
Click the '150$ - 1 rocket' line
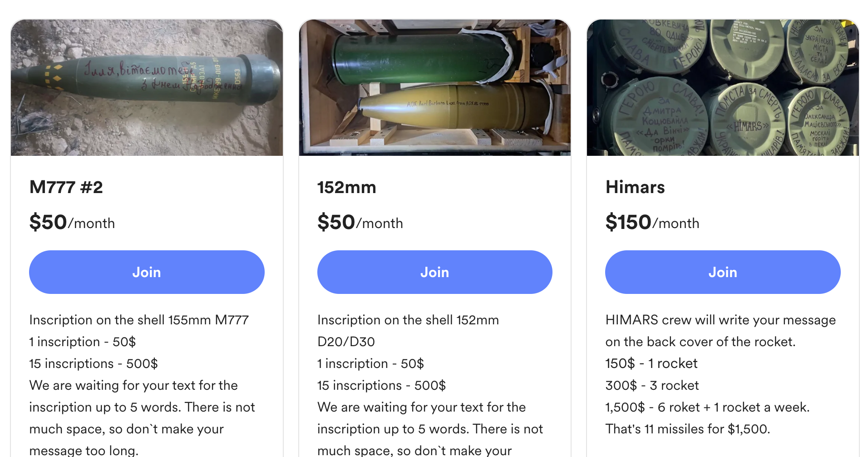tap(651, 363)
